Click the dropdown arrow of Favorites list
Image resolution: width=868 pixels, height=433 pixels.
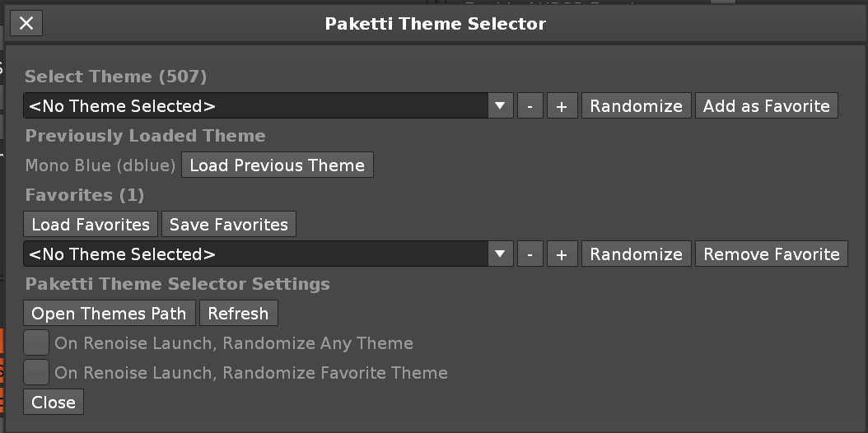(499, 254)
